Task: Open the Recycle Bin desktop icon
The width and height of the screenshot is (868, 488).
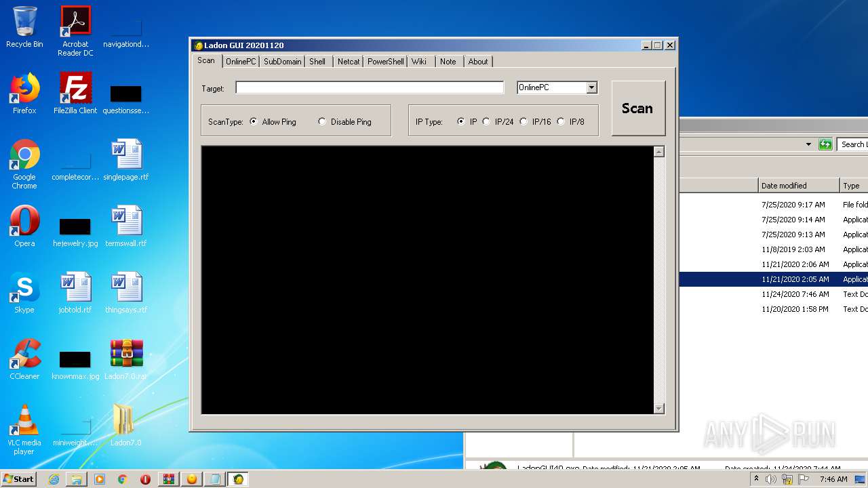Action: 24,28
